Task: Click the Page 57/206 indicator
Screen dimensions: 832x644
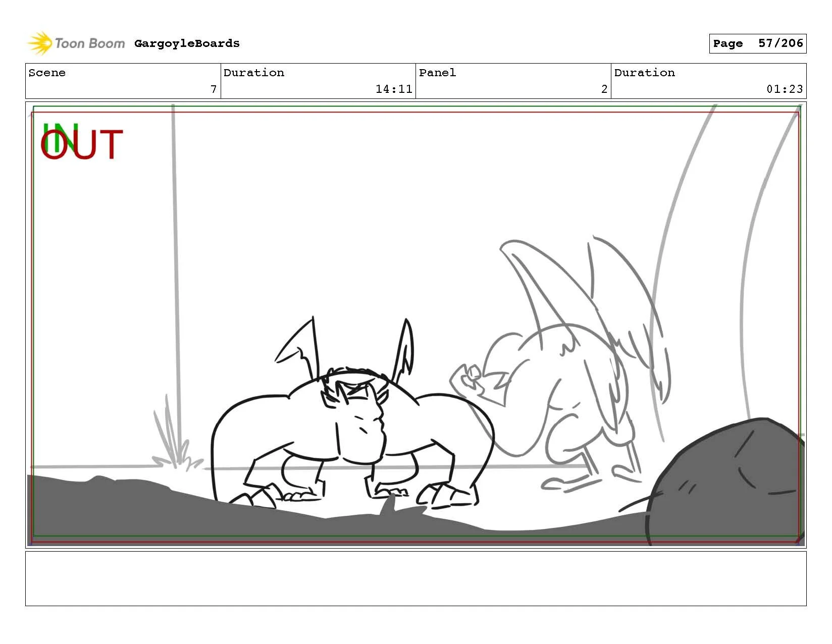Action: (757, 43)
